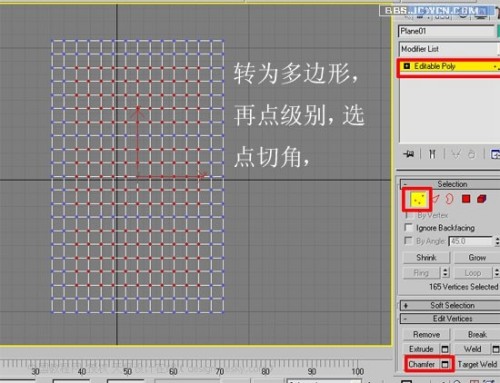Screen dimensions: 500x383
Task: Click the Break button
Action: tap(477, 334)
